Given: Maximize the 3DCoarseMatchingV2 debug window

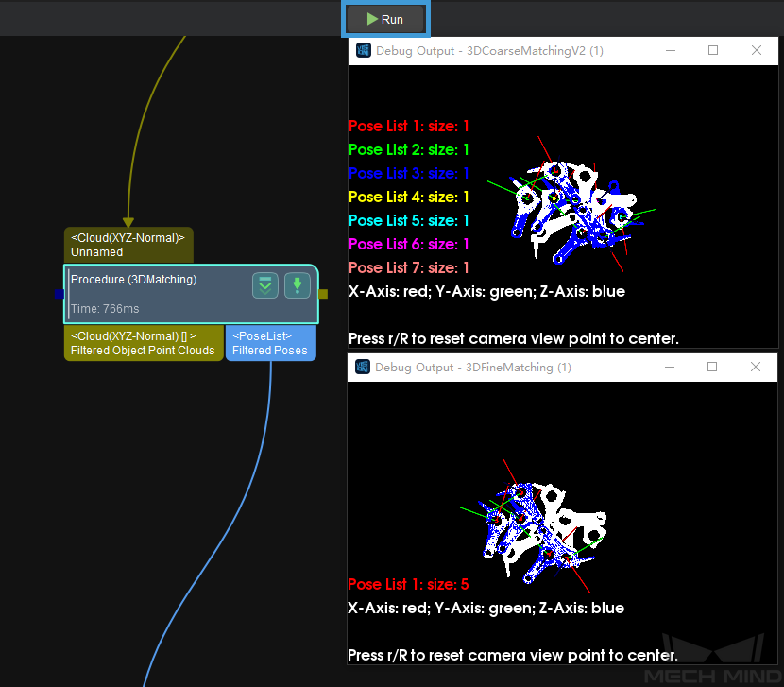Looking at the screenshot, I should point(713,50).
